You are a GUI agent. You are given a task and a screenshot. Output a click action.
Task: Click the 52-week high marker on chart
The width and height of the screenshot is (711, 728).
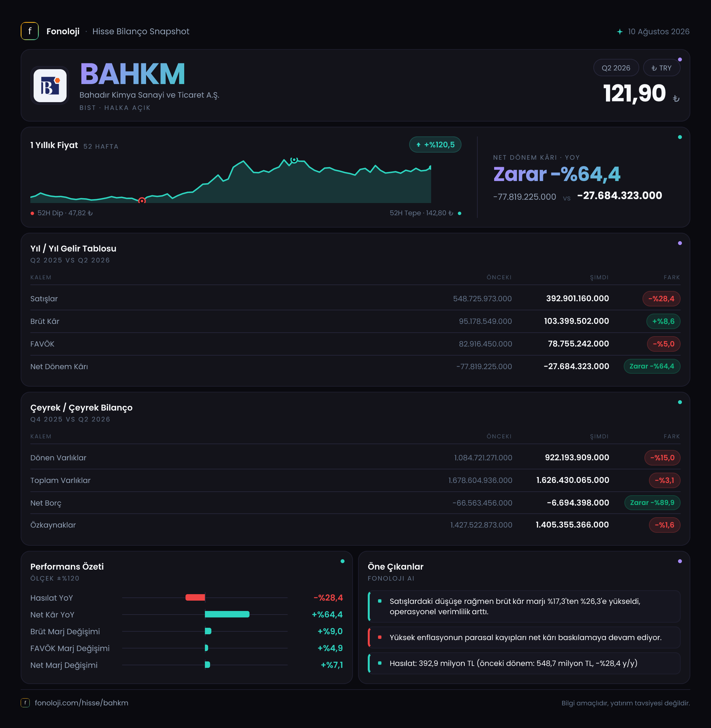(294, 160)
